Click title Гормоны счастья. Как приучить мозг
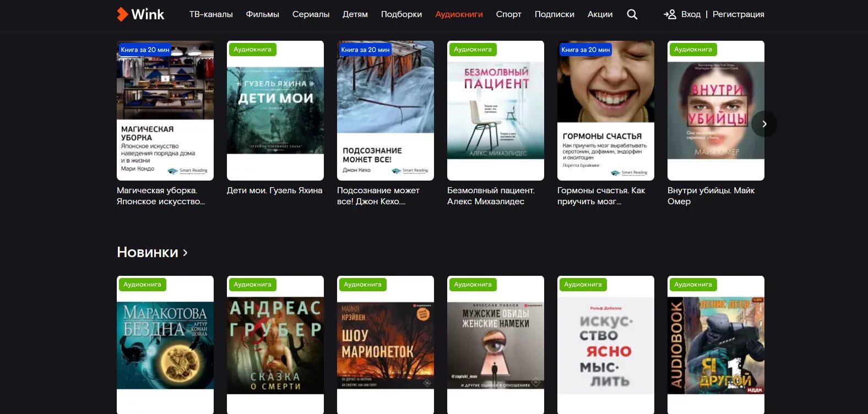The image size is (868, 414). tap(601, 196)
